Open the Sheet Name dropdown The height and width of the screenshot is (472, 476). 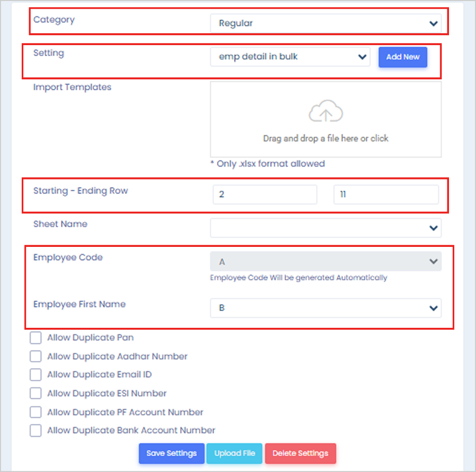[325, 228]
